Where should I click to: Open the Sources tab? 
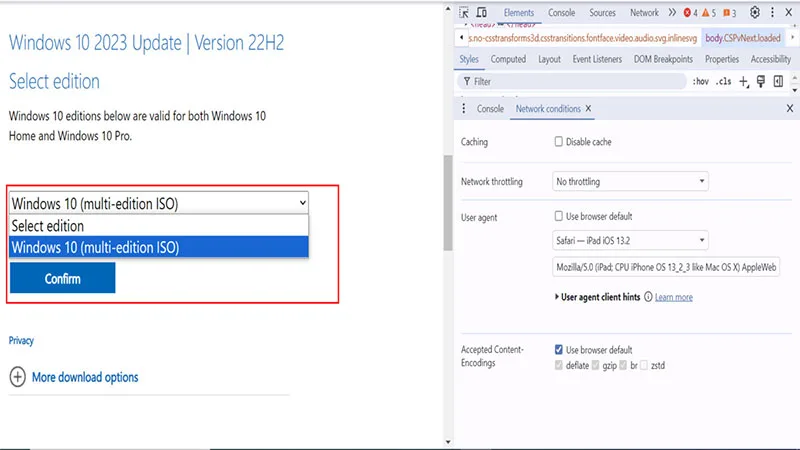pos(602,13)
